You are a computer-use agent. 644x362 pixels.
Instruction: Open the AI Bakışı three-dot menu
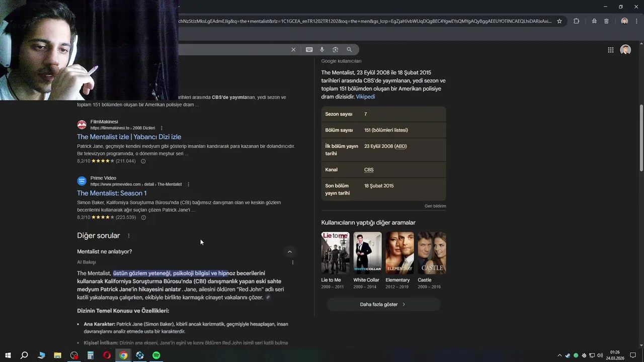[x=293, y=262]
